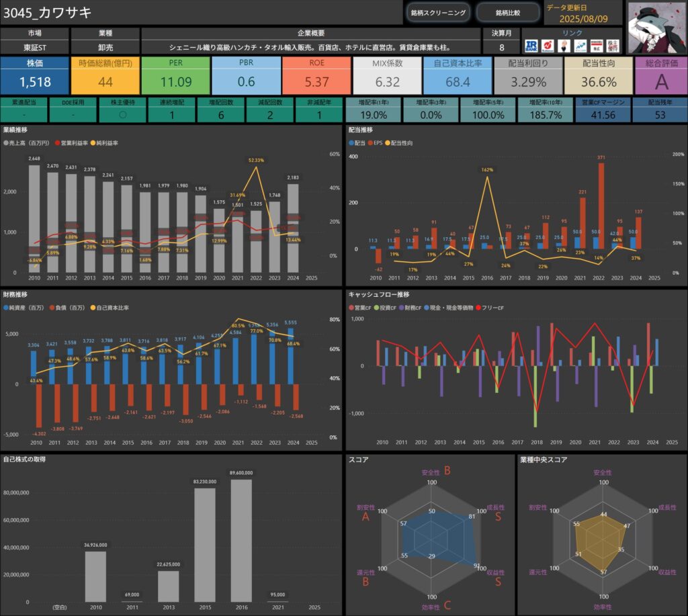
Task: Open the red checkmark-circle link icon
Action: coord(547,46)
